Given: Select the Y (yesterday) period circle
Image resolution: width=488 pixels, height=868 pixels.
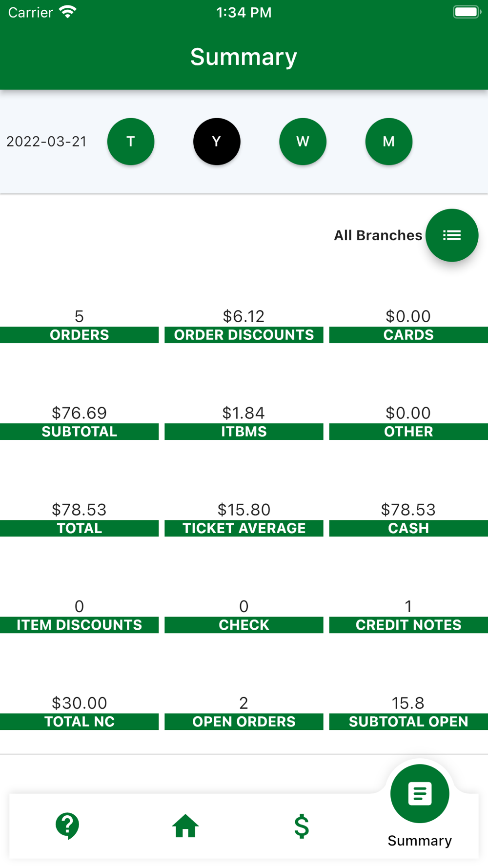Looking at the screenshot, I should (217, 142).
